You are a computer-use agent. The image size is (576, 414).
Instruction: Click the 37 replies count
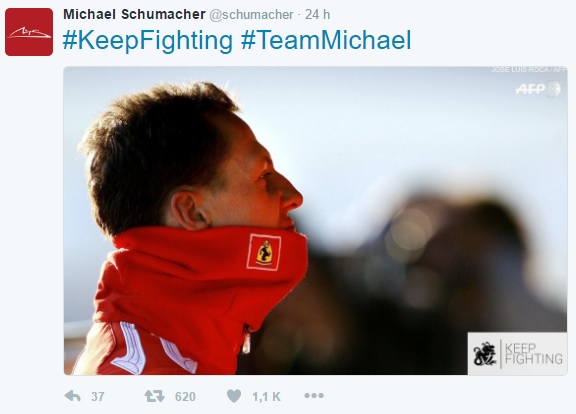98,396
